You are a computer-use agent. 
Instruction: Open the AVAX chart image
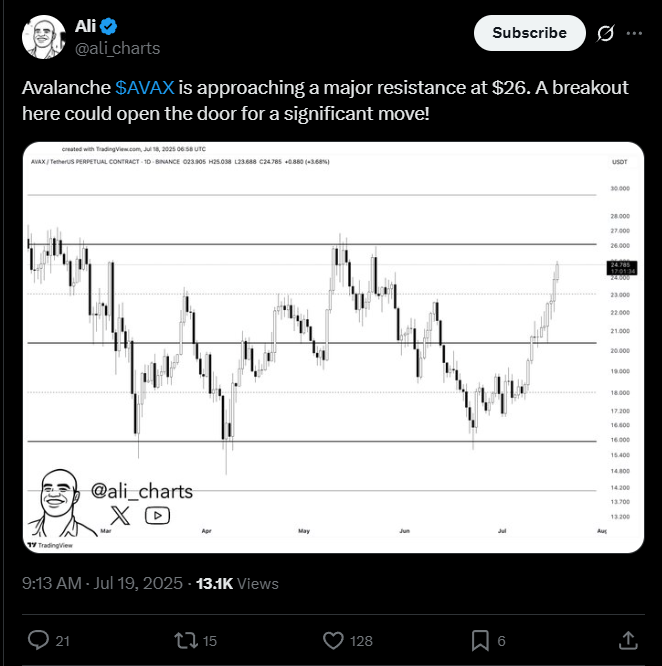[333, 347]
